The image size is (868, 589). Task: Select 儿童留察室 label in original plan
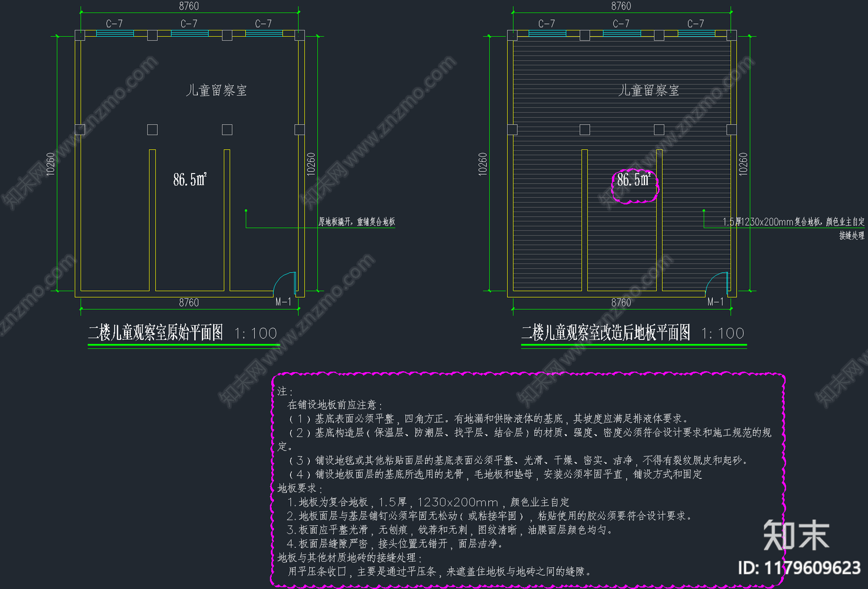tap(216, 91)
